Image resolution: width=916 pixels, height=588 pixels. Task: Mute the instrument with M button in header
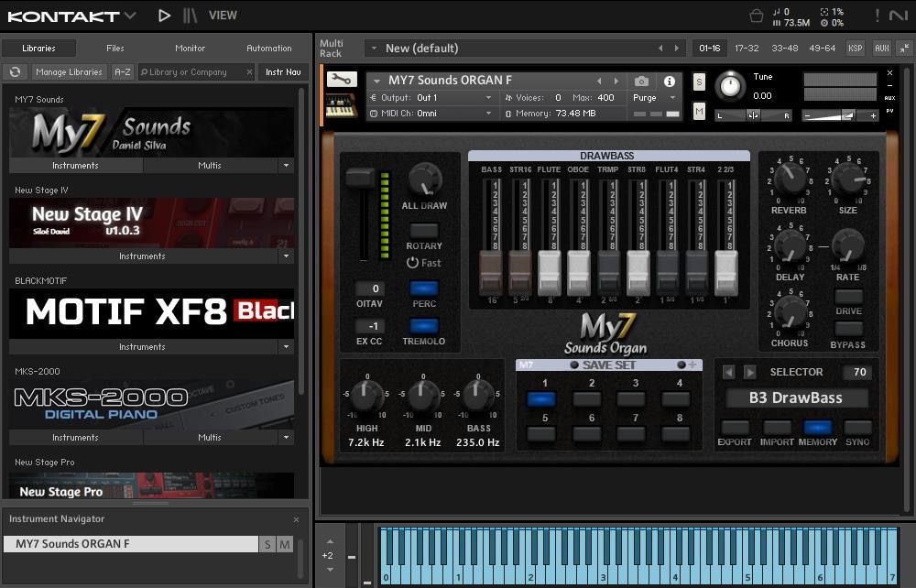click(x=699, y=111)
